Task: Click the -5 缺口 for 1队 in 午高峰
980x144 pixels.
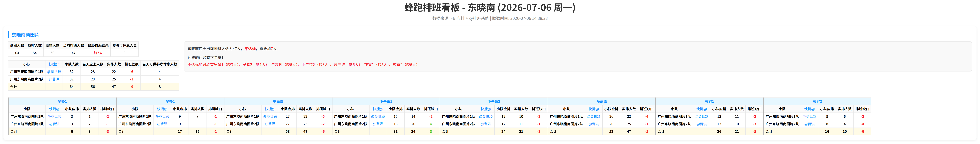Action: [x=323, y=117]
